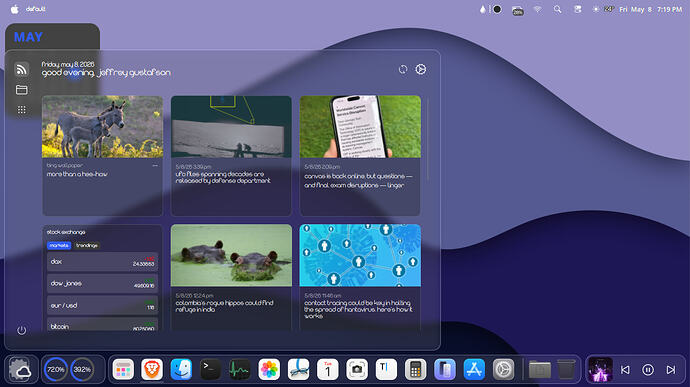Open the more options dots on bing wallpaper card
The height and width of the screenshot is (387, 690).
tap(155, 166)
